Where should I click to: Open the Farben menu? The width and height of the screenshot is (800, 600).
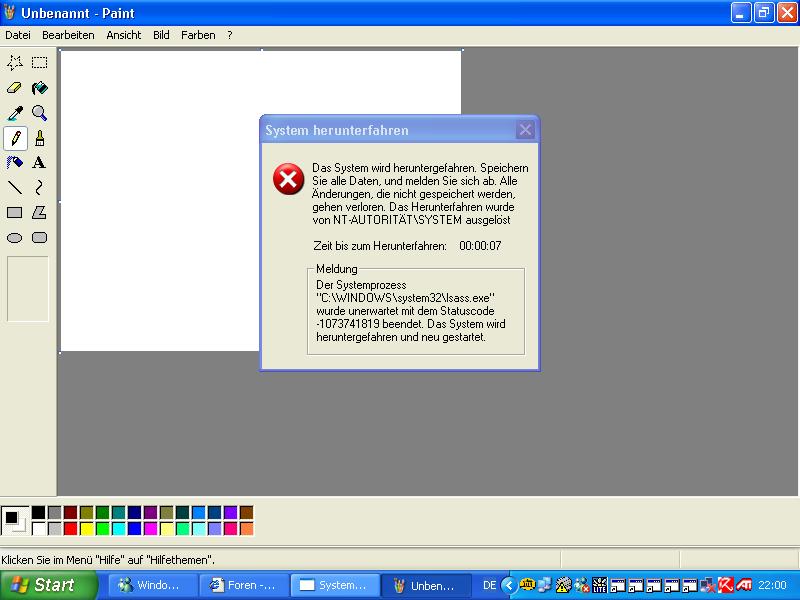pos(198,35)
